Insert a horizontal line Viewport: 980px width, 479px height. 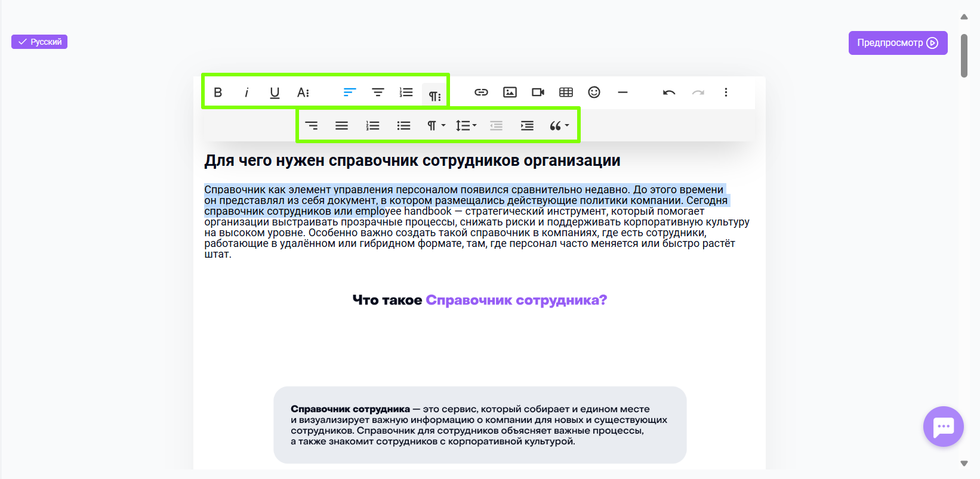pyautogui.click(x=622, y=92)
